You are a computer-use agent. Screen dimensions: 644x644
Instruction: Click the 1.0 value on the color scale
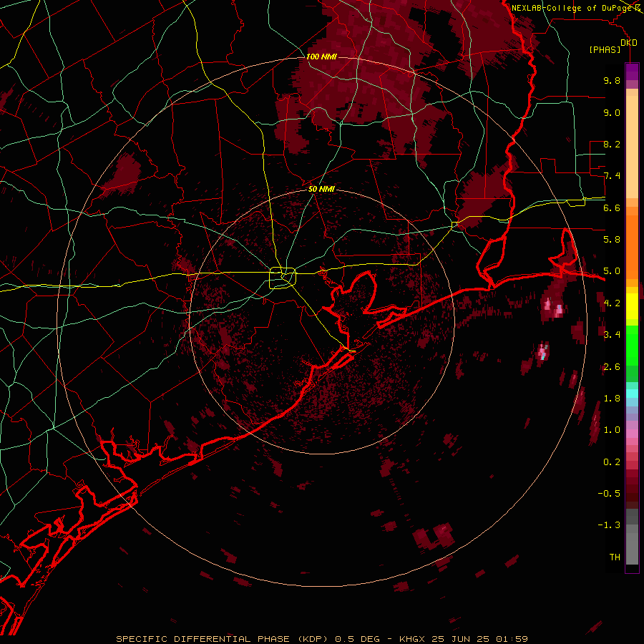[x=612, y=430]
